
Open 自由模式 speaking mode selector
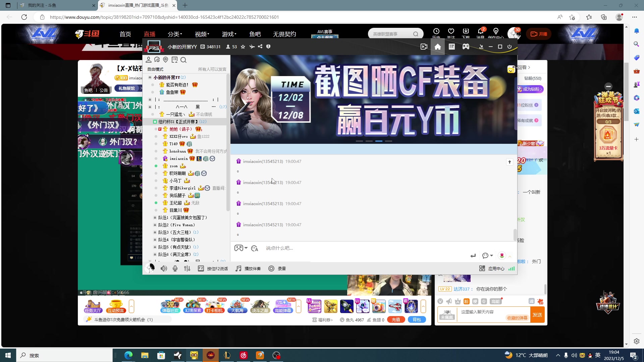155,69
